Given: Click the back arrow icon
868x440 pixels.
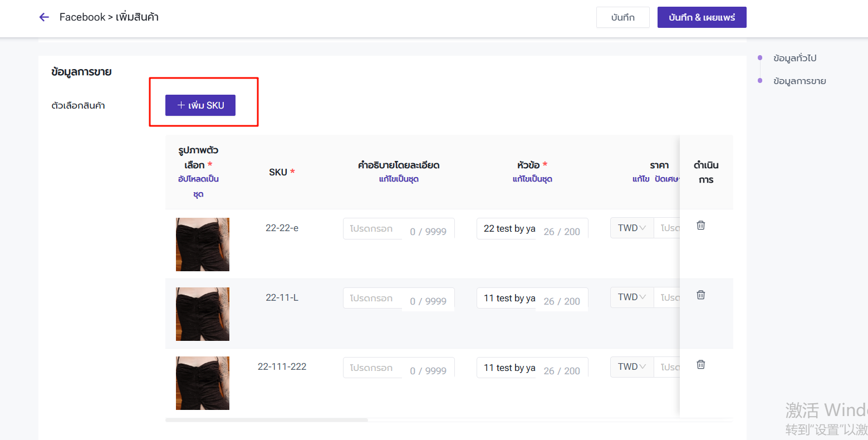Looking at the screenshot, I should click(x=44, y=17).
